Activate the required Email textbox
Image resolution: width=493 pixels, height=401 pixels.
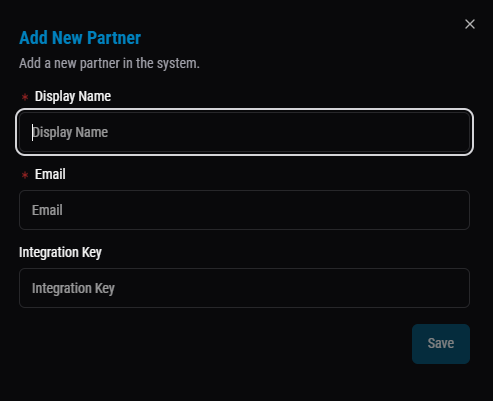tap(244, 210)
